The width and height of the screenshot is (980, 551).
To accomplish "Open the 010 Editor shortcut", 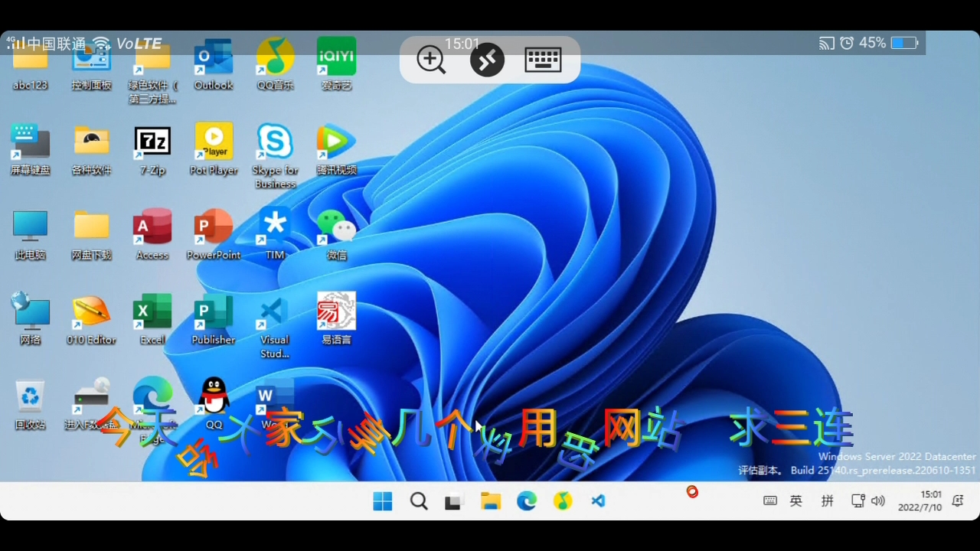I will click(92, 319).
